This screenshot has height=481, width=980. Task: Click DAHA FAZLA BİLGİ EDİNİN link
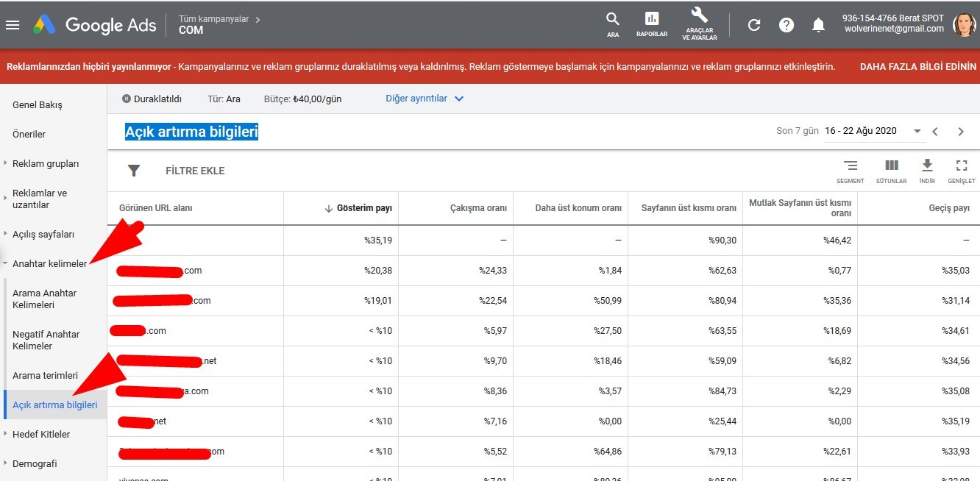coord(918,66)
